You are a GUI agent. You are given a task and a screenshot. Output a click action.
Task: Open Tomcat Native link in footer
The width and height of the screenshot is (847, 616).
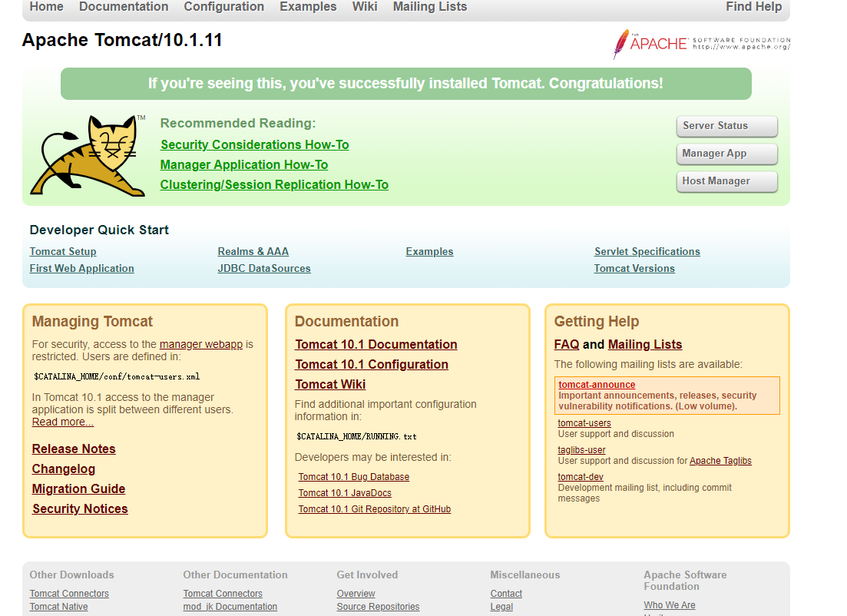click(59, 607)
